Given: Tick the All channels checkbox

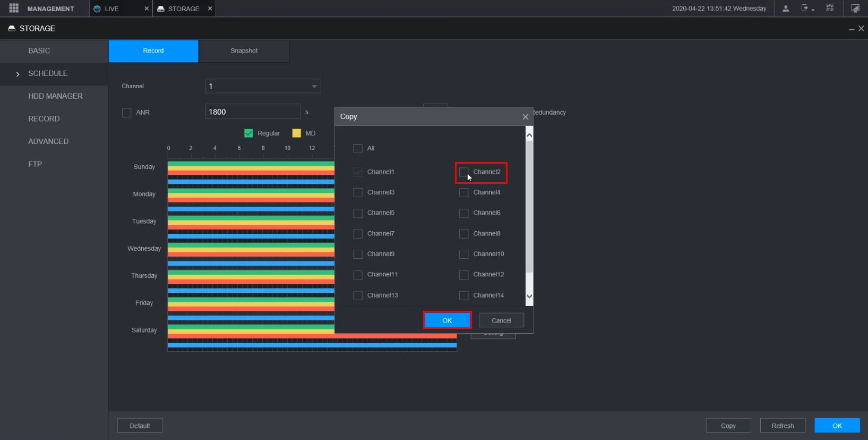Looking at the screenshot, I should tap(358, 148).
